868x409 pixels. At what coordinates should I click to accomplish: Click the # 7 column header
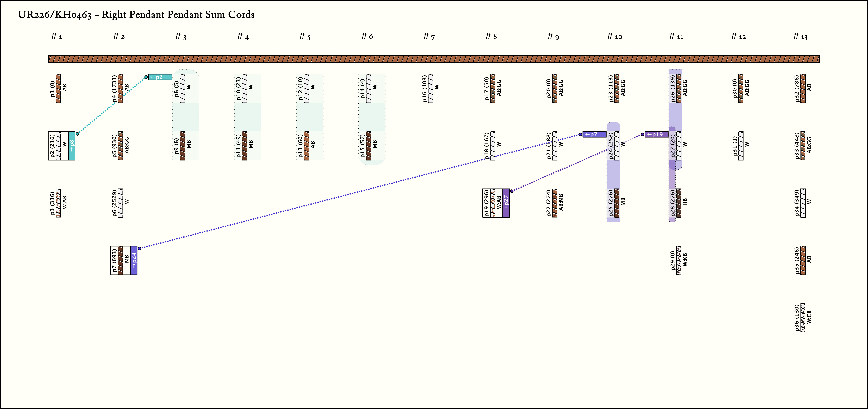coord(429,36)
